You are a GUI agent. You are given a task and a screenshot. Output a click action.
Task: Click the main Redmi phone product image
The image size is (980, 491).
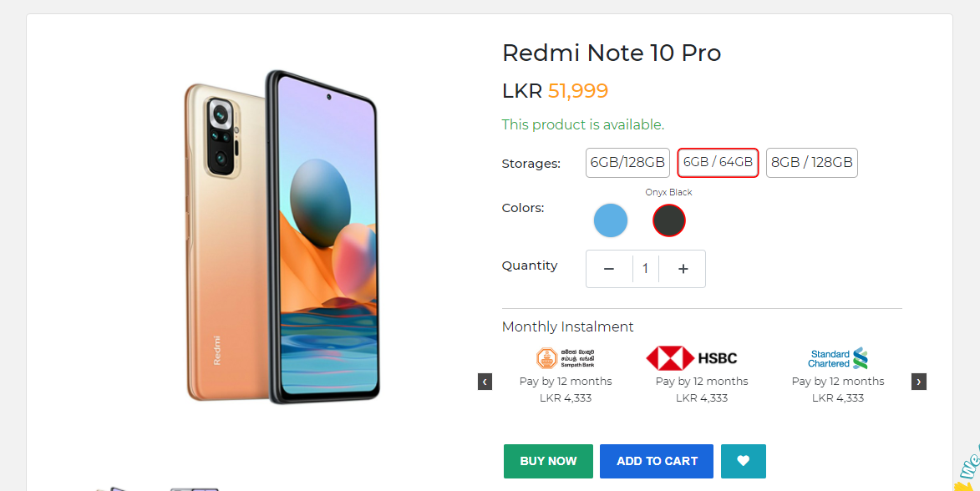pyautogui.click(x=282, y=237)
